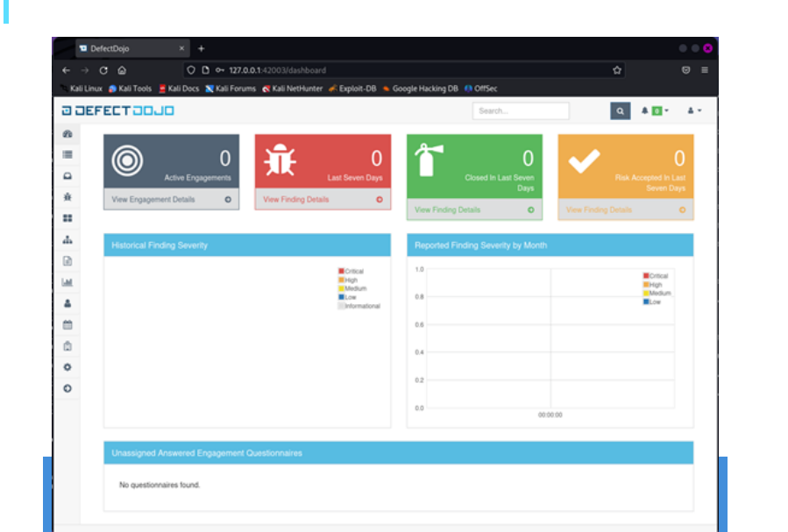Open OffSec bookmark
The width and height of the screenshot is (788, 532).
coord(481,89)
